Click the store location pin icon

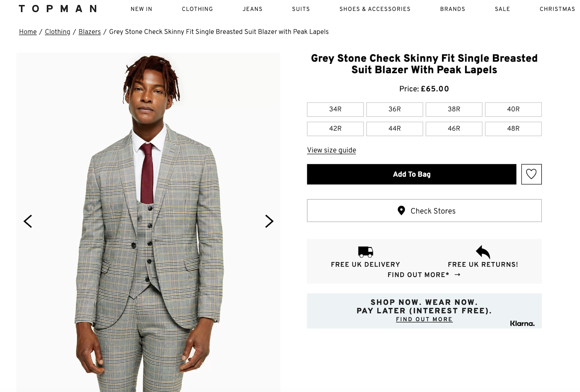[x=401, y=211]
